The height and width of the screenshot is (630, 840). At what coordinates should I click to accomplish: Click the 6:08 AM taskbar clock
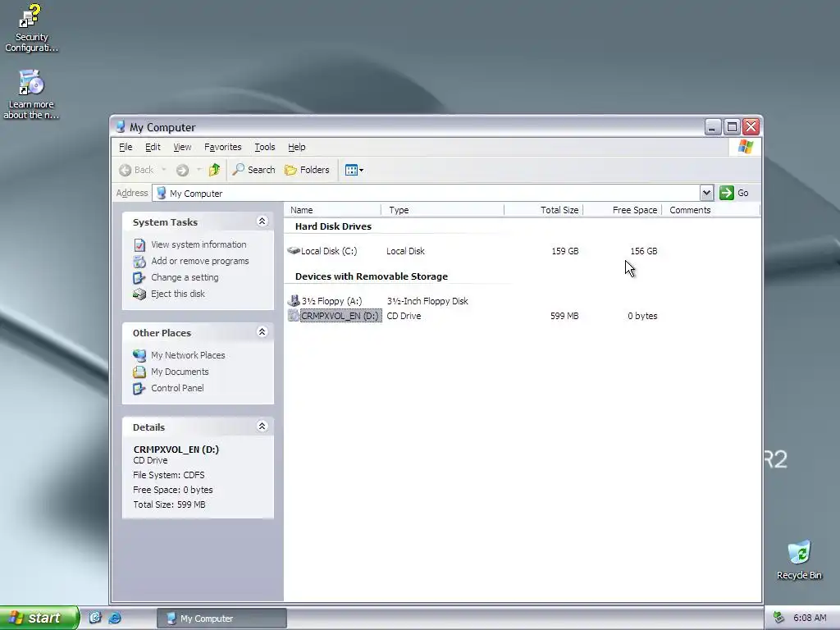(x=810, y=618)
